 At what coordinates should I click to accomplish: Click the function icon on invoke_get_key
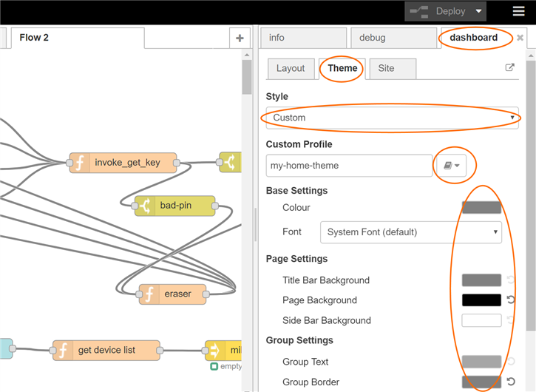coord(80,163)
